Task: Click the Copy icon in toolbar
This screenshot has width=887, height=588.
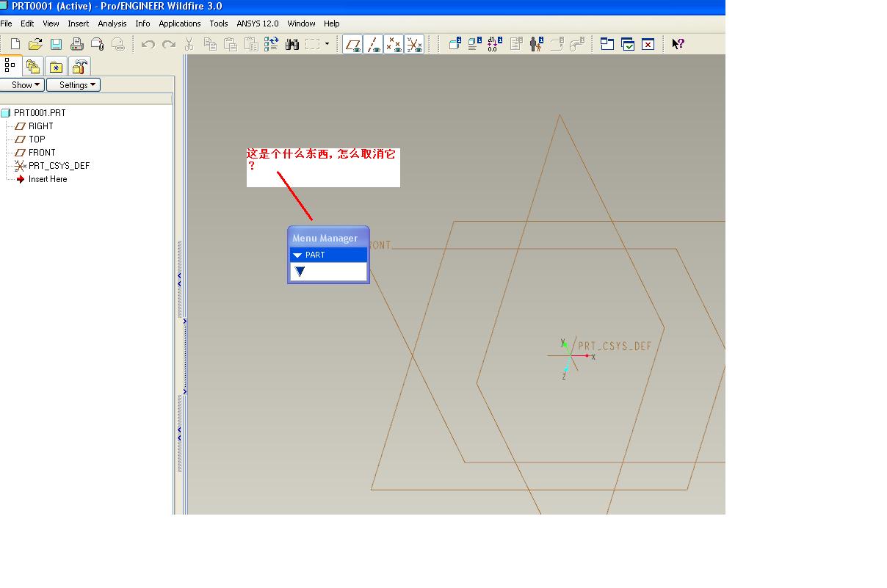Action: pos(210,44)
